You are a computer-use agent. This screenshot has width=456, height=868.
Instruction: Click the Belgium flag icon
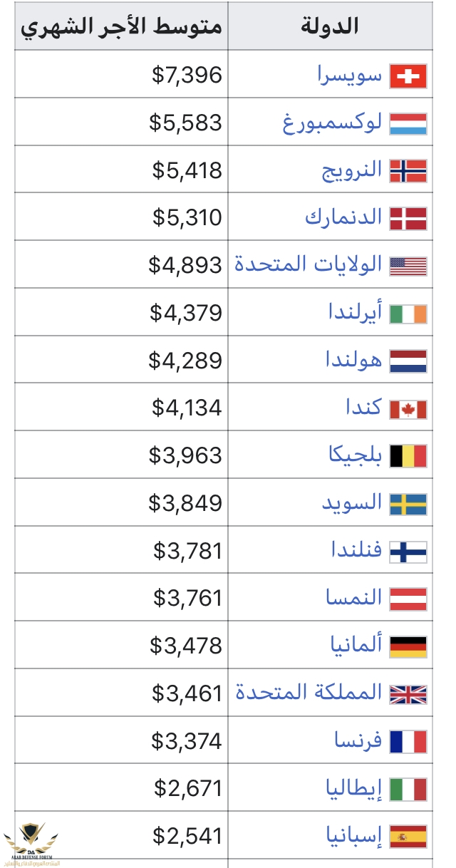coord(408,456)
